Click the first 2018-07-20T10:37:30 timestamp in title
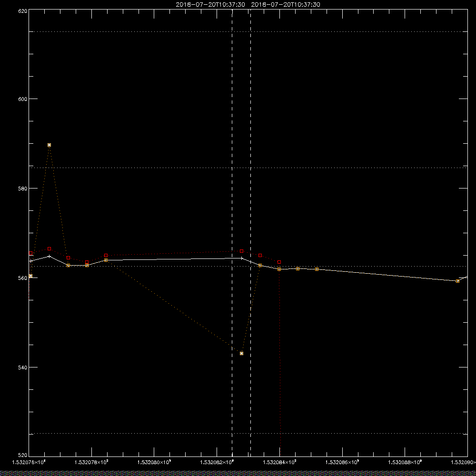 pos(210,5)
